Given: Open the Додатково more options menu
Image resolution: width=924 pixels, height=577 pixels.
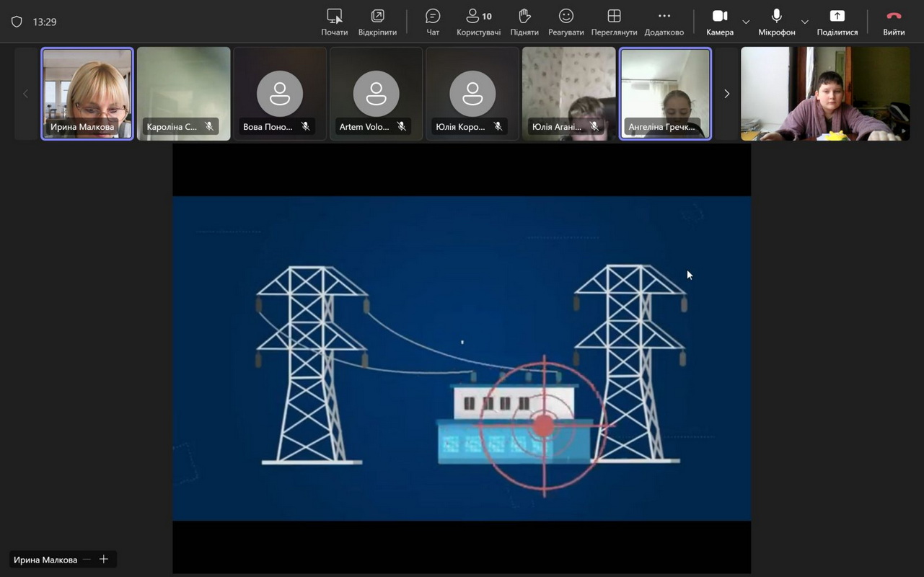Looking at the screenshot, I should (664, 22).
